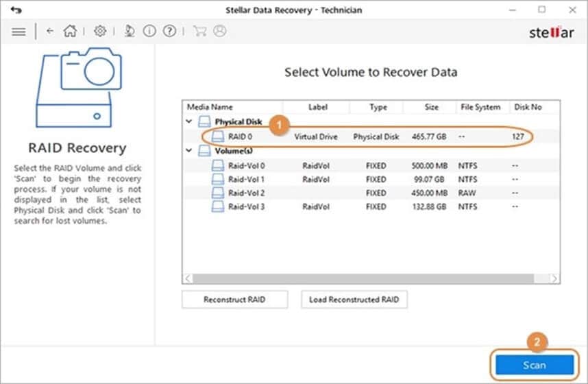Click the RAID 0 Physical Disk type cell
Image resolution: width=588 pixels, height=384 pixels.
click(x=376, y=136)
